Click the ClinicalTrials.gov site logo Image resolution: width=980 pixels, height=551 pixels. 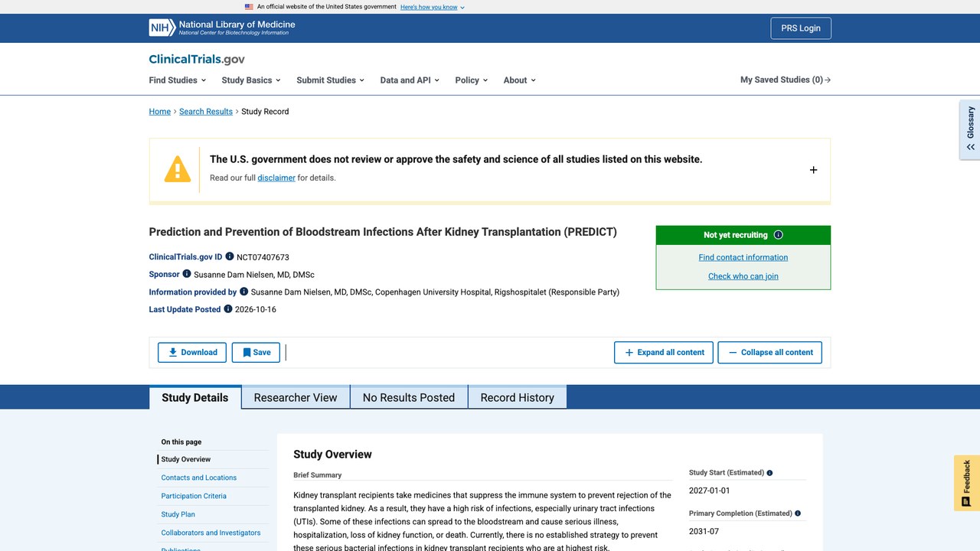[197, 59]
